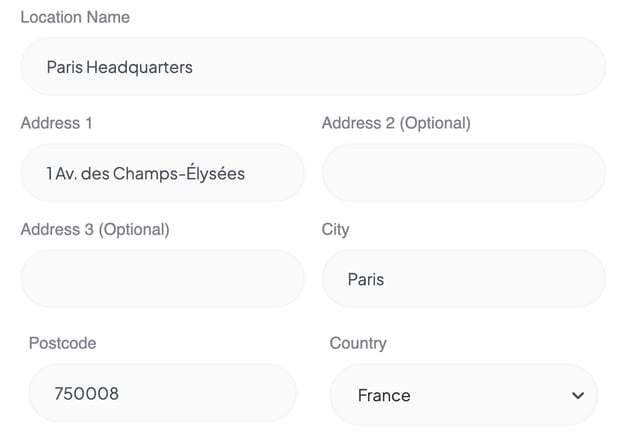This screenshot has height=446, width=633.
Task: Place cursor on "Paris Headquarters" text
Action: [x=119, y=67]
